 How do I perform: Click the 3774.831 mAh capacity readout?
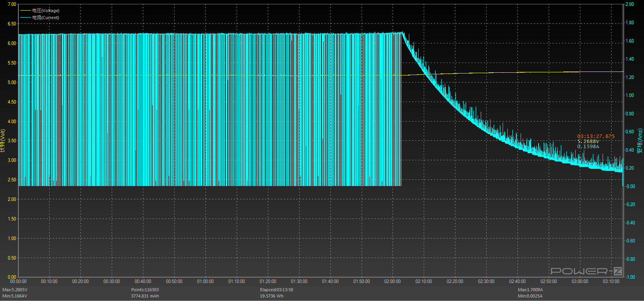tap(145, 296)
